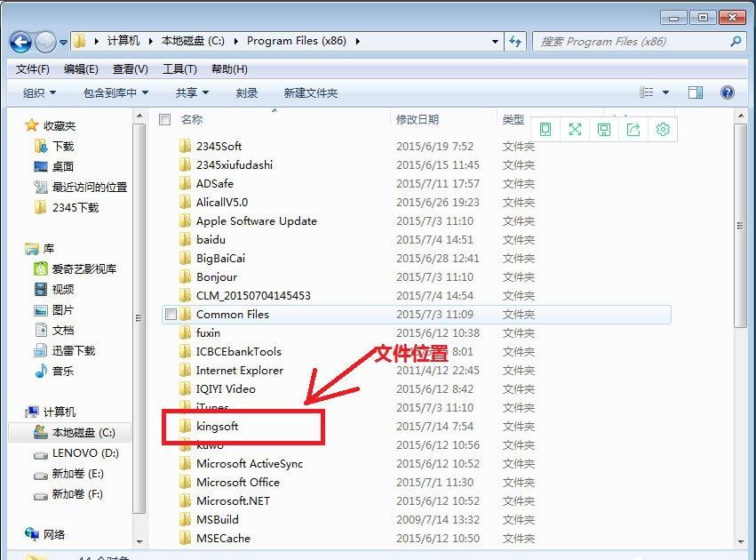Click the change view icon
Screen dimensions: 756x560
tap(646, 92)
